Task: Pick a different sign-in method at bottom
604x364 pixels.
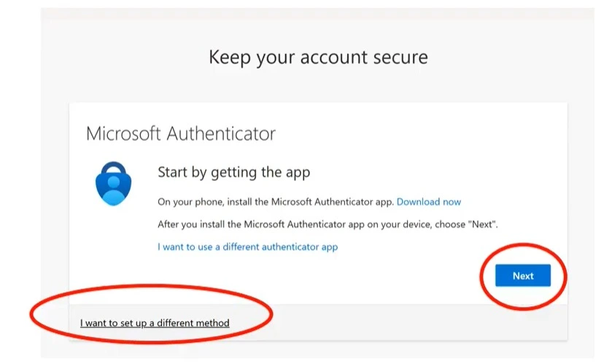Action: 155,322
